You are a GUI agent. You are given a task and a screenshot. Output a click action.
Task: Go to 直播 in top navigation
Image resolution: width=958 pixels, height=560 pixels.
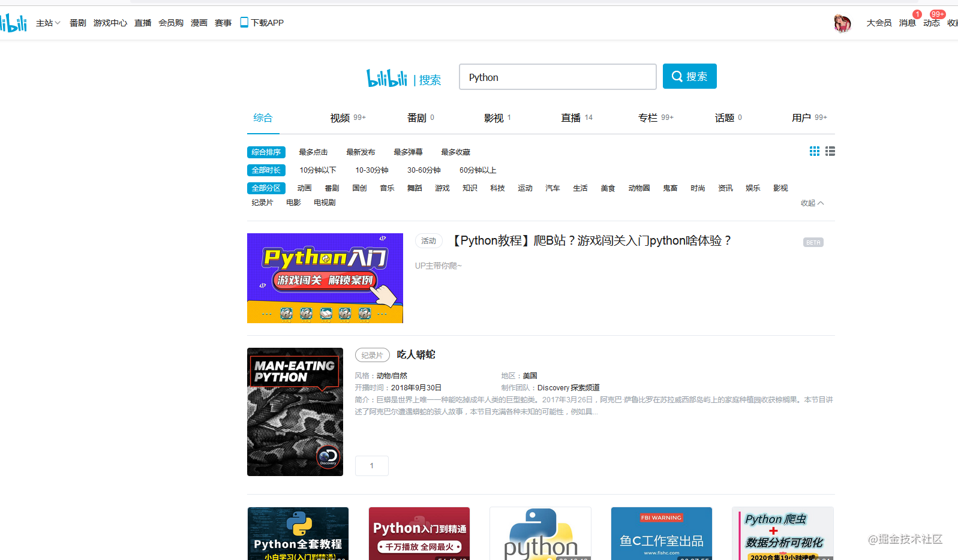click(x=143, y=23)
